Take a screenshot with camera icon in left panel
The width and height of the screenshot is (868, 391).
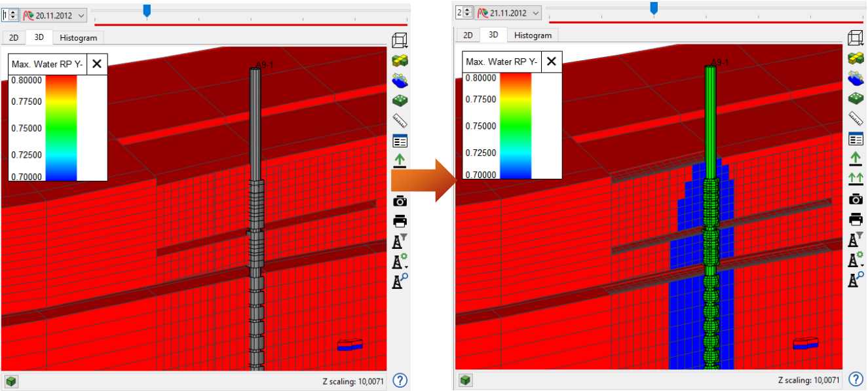400,201
